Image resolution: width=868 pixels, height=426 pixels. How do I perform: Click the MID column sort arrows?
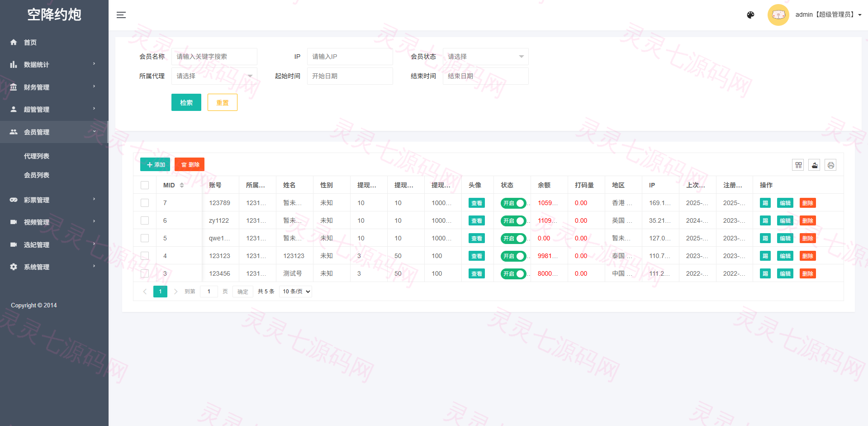pos(182,185)
